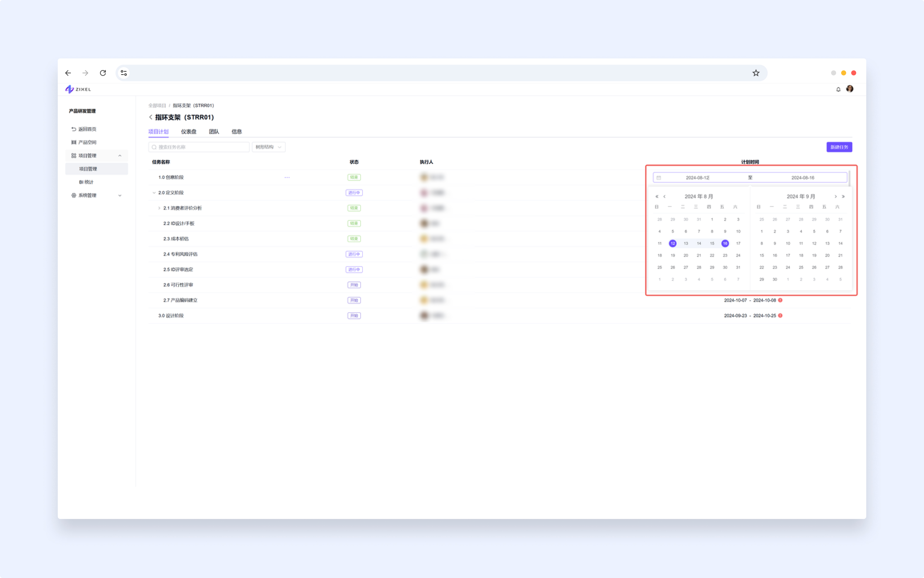Select September 24 in the 2024 年 9 月 calendar
Image resolution: width=924 pixels, height=578 pixels.
(788, 268)
